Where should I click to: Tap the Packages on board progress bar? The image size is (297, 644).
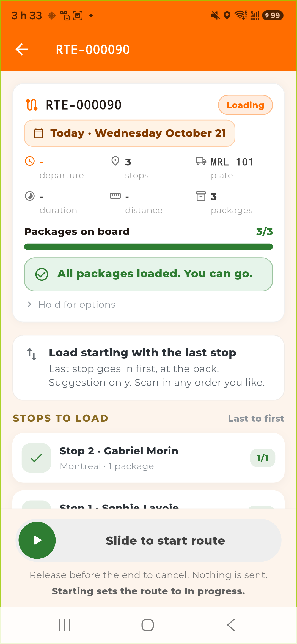(x=148, y=247)
